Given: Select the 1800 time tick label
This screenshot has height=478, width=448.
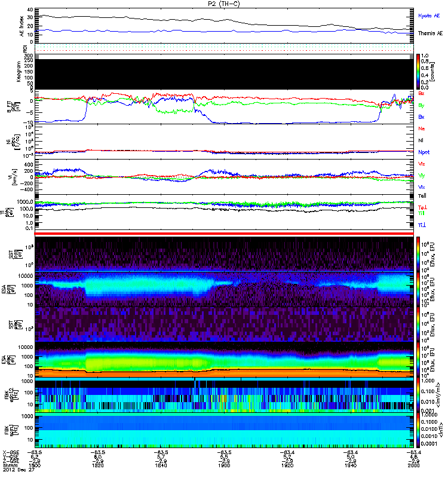Looking at the screenshot, I should pyautogui.click(x=34, y=465).
